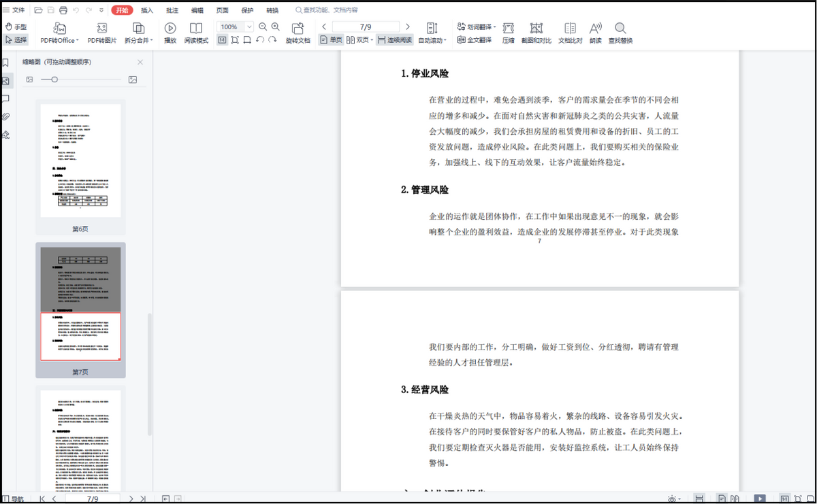The height and width of the screenshot is (504, 817).
Task: Start slideshow with the 播放 icon
Action: [170, 28]
